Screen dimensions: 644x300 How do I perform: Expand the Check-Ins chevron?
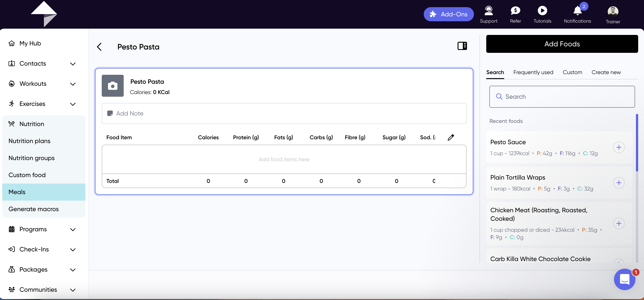pyautogui.click(x=73, y=250)
